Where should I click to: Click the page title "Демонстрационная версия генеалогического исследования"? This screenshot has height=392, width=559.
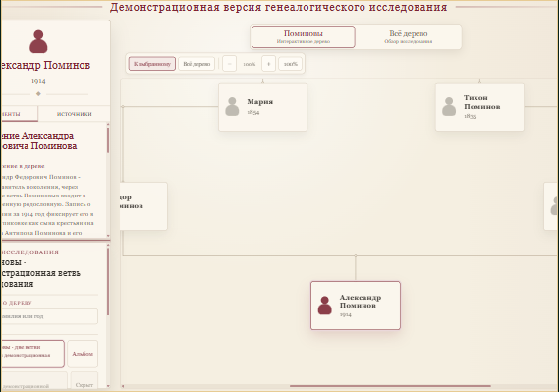click(278, 7)
